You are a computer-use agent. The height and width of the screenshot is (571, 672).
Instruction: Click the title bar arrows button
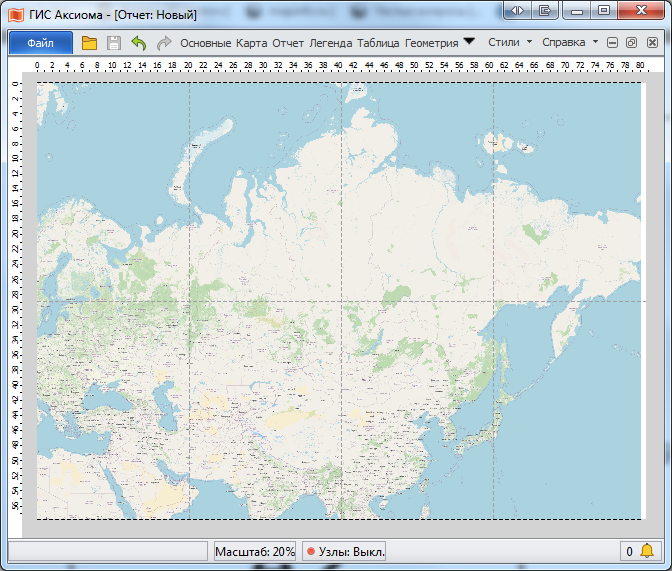pos(517,10)
